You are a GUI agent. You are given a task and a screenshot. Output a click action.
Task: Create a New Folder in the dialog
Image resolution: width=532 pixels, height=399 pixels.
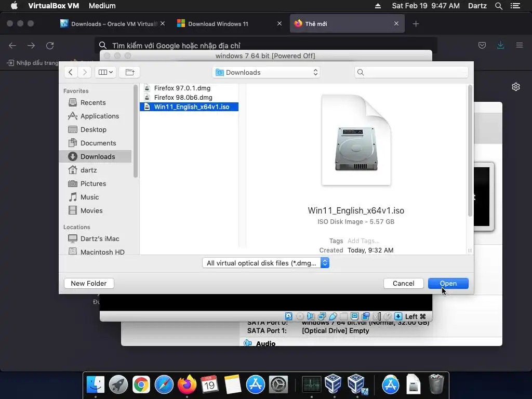click(x=88, y=283)
